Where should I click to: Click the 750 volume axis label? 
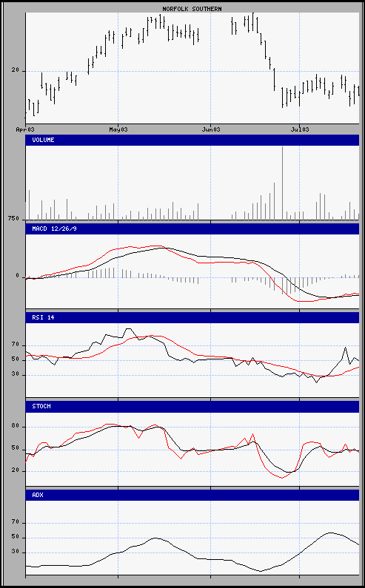point(13,219)
